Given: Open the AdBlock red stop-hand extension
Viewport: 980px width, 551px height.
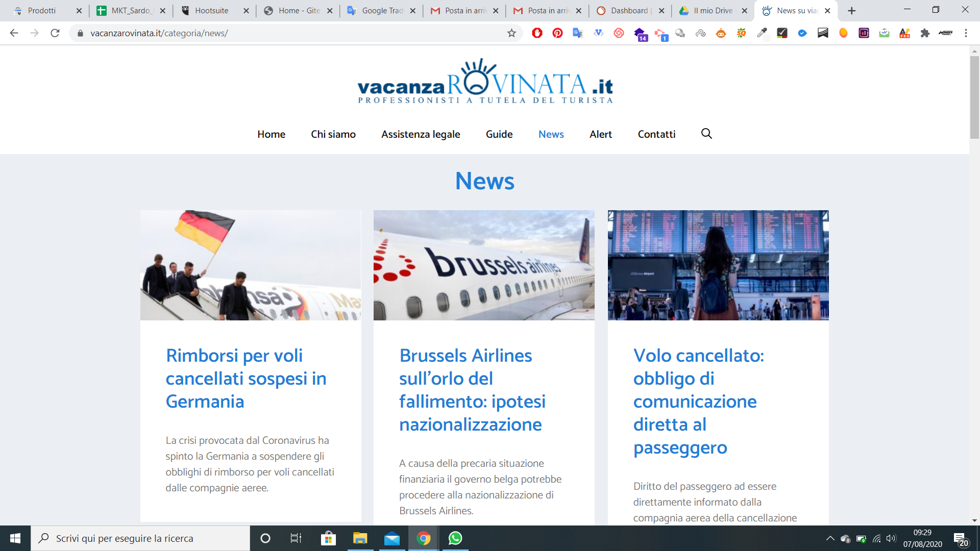Looking at the screenshot, I should pyautogui.click(x=537, y=33).
